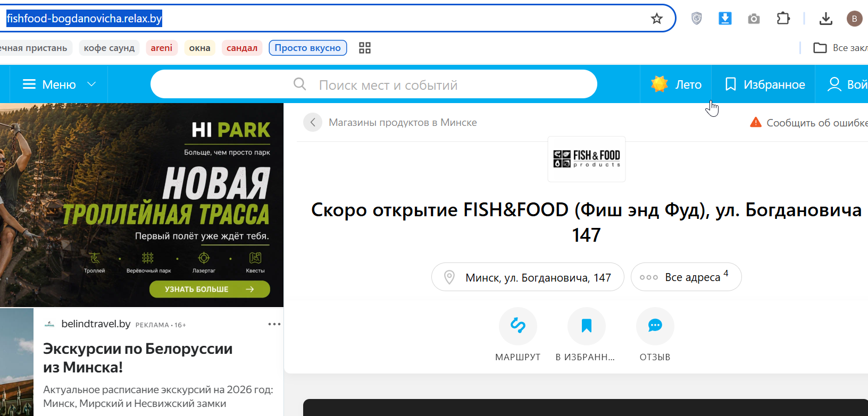Click the FISH&FOOD products logo

click(587, 159)
